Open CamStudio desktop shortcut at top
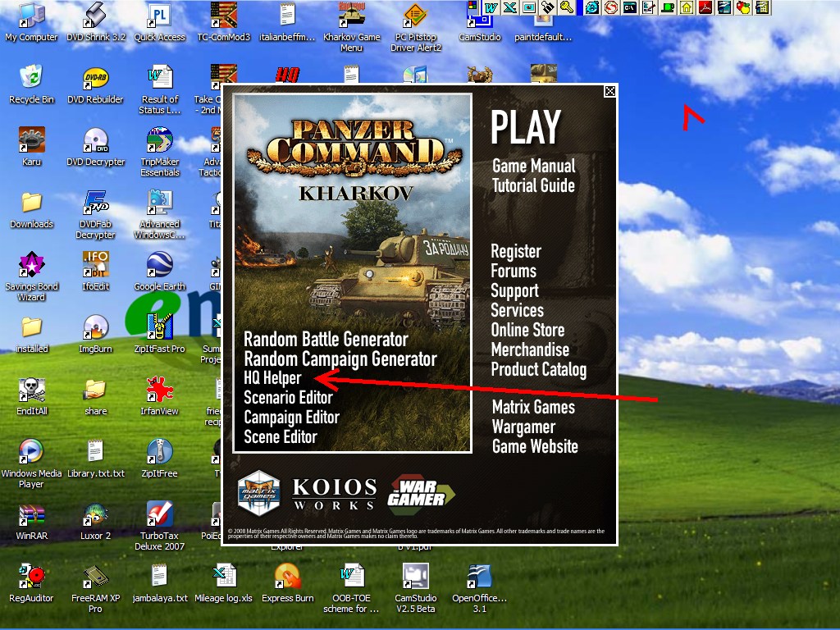 coord(479,27)
